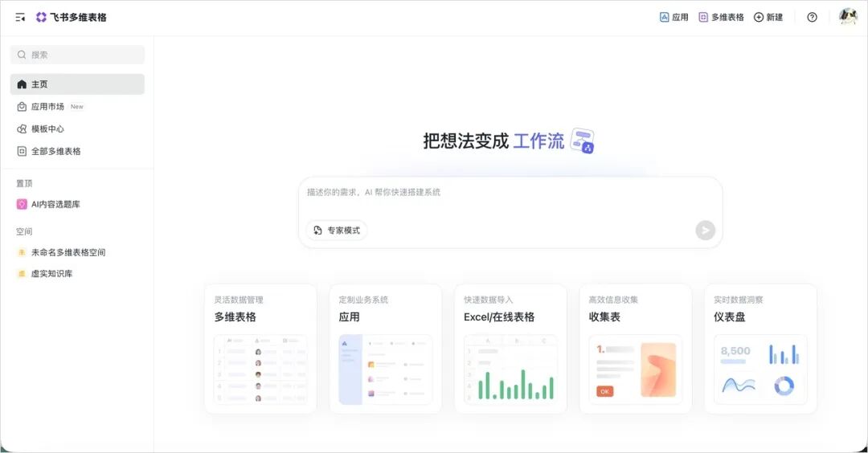
Task: Select the Excel/在线表格 import card
Action: [x=510, y=349]
